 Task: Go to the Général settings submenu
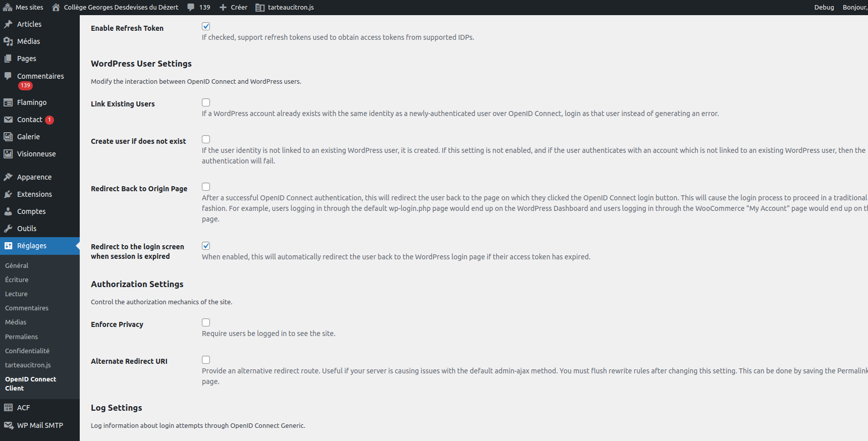(x=17, y=265)
